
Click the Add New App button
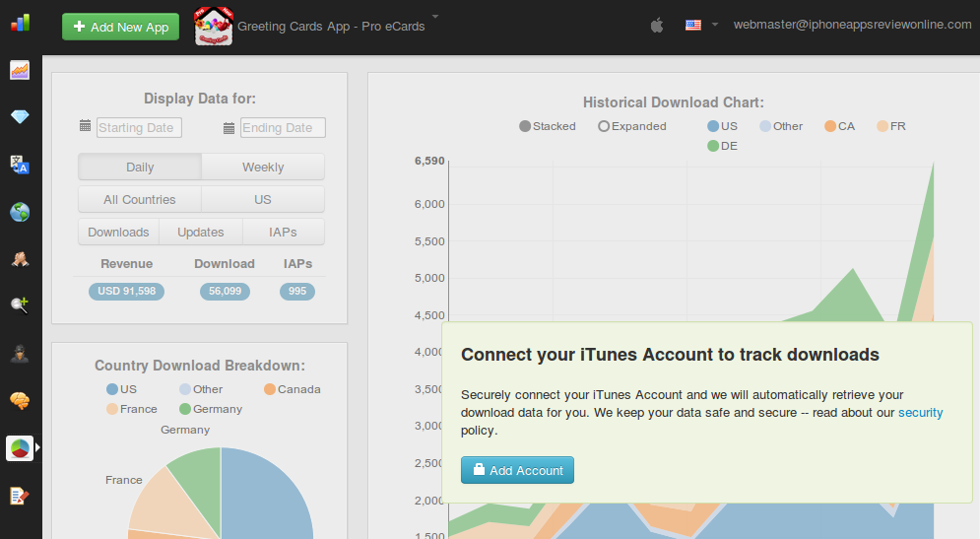click(120, 27)
